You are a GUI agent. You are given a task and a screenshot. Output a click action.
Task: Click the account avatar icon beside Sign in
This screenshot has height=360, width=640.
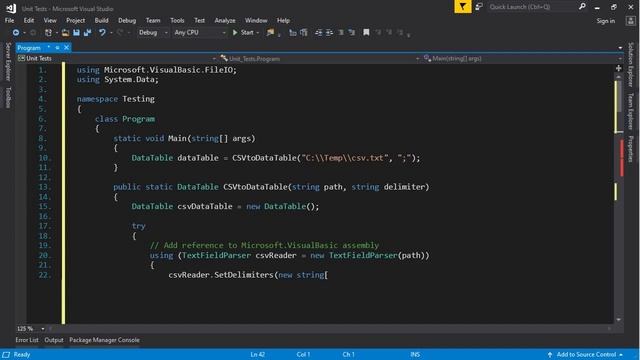631,21
